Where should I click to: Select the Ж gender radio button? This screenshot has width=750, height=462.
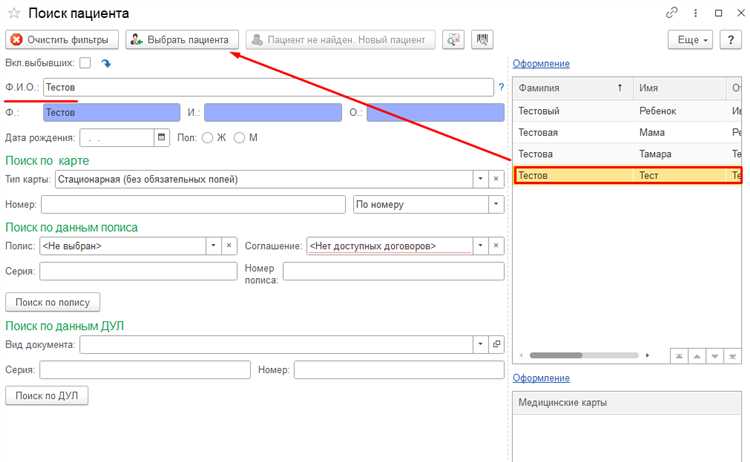tap(207, 138)
